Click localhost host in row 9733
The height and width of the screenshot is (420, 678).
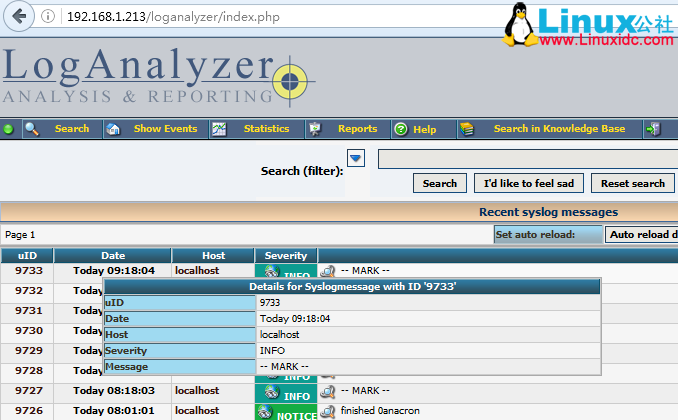click(x=197, y=271)
